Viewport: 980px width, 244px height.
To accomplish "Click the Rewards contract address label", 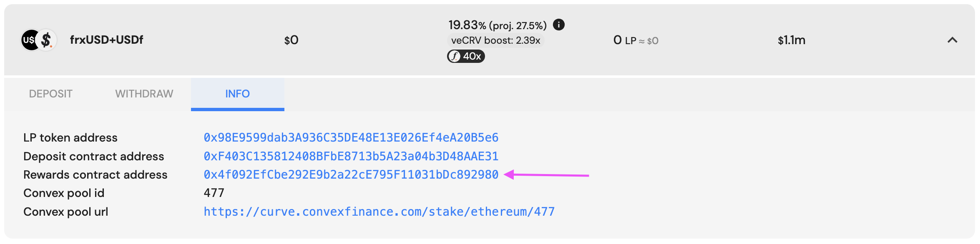I will coord(95,174).
